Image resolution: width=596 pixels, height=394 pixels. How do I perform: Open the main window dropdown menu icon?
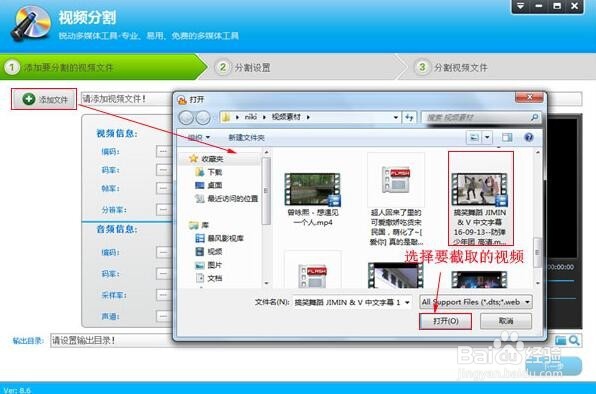coord(520,6)
